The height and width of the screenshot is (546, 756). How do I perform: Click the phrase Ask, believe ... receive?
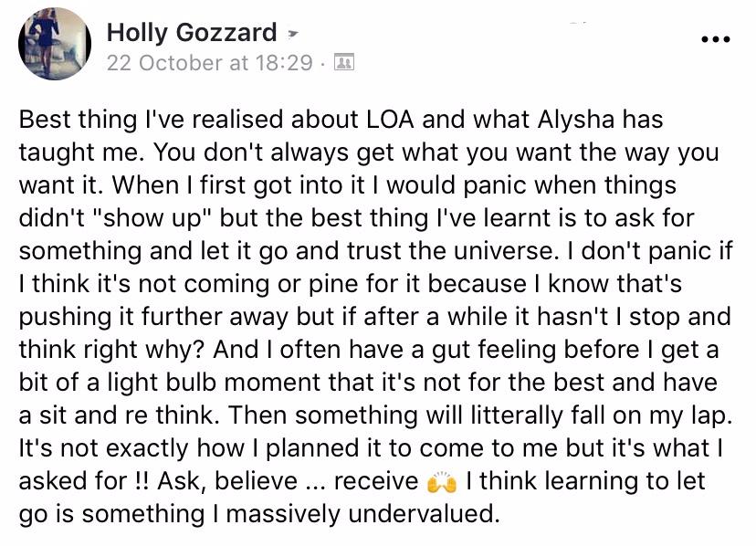pyautogui.click(x=288, y=481)
